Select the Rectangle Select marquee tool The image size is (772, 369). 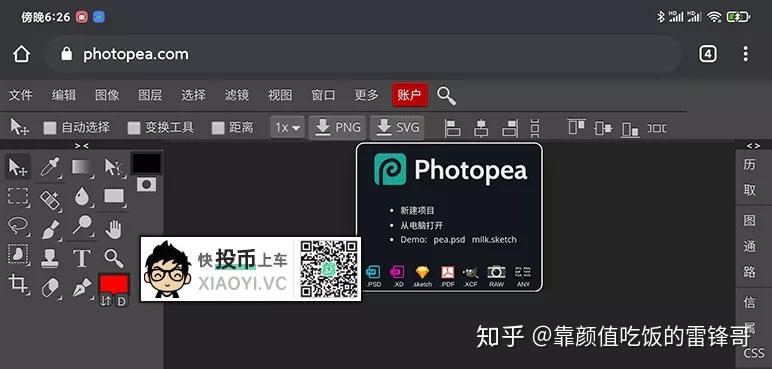(19, 197)
